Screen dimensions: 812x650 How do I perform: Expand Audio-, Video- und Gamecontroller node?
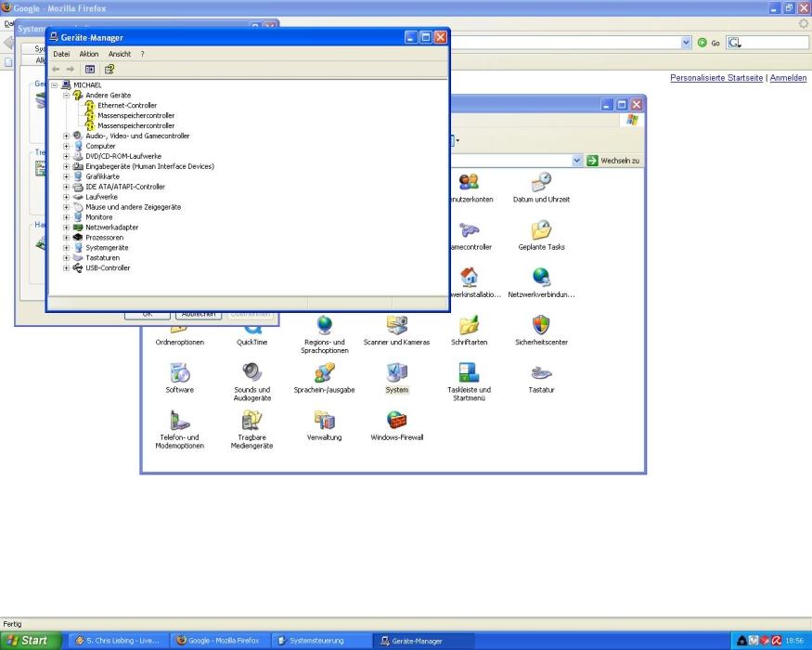(66, 136)
